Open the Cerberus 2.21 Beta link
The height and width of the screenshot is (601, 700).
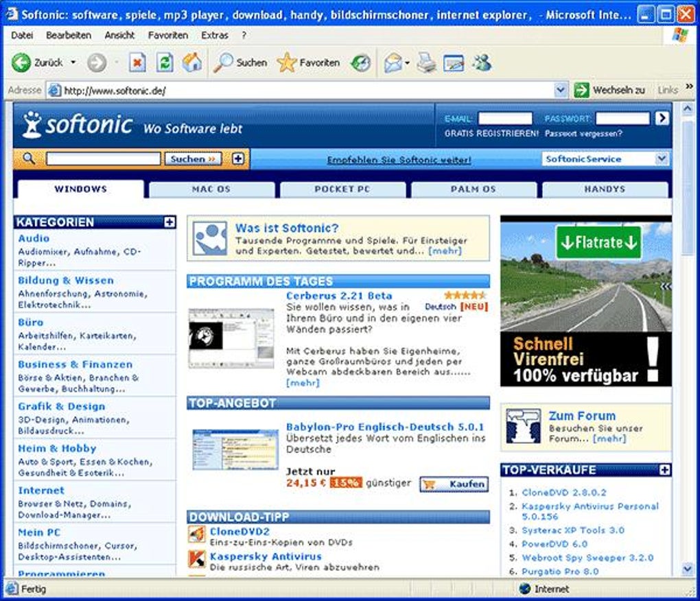click(x=339, y=296)
